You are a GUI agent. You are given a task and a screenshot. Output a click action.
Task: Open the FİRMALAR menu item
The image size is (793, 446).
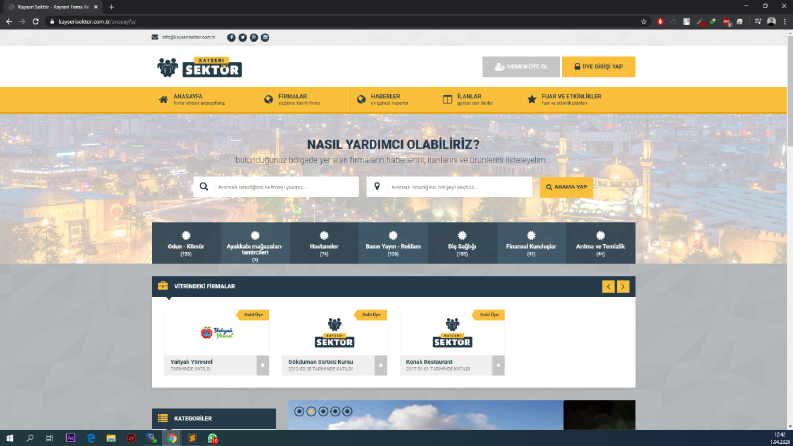pos(292,99)
